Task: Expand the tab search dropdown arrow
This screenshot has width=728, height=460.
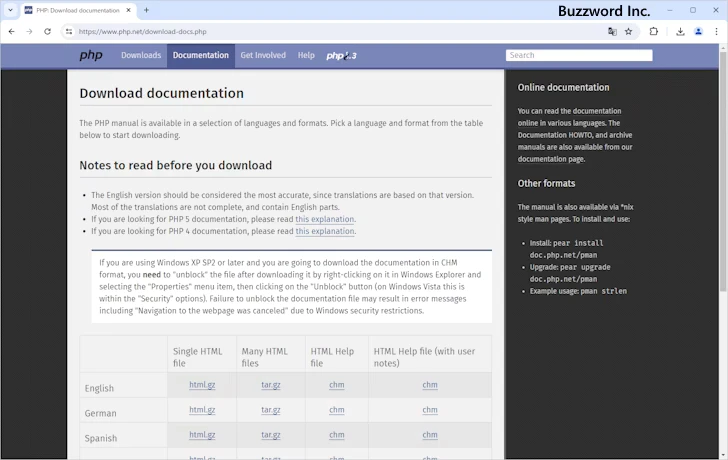Action: [x=10, y=10]
